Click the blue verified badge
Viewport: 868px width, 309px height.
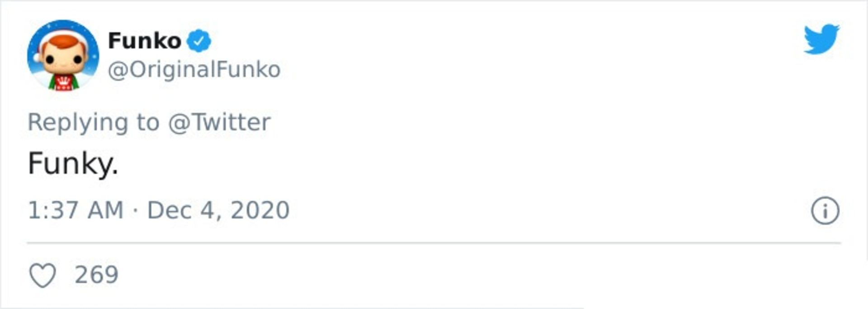199,41
